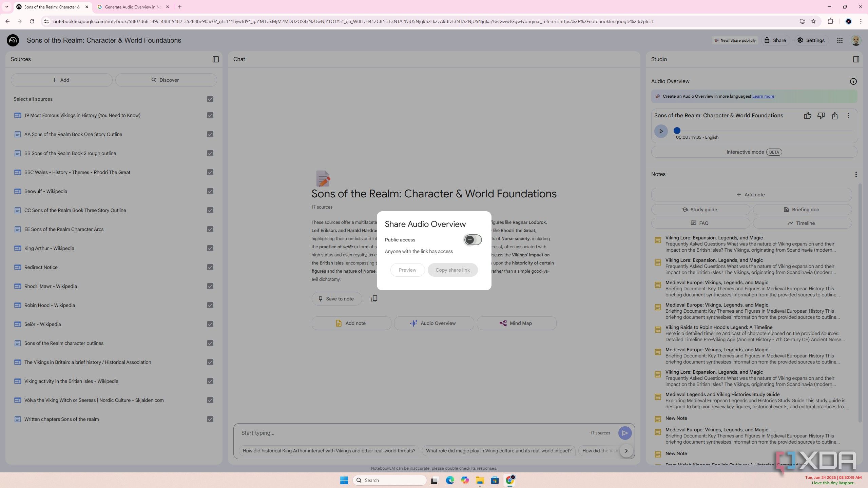Click the send message arrow icon

click(x=624, y=433)
